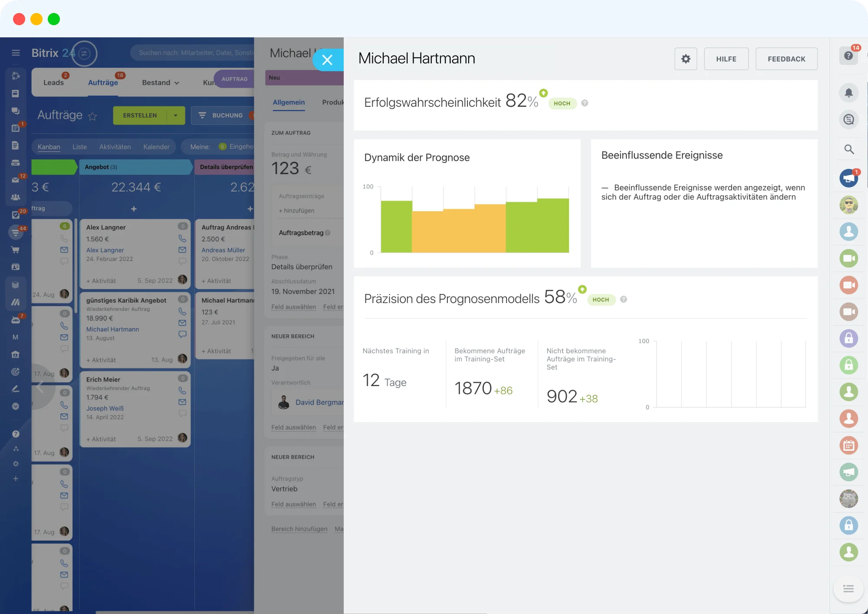
Task: Click the green video camera icon in right sidebar
Action: 848,258
